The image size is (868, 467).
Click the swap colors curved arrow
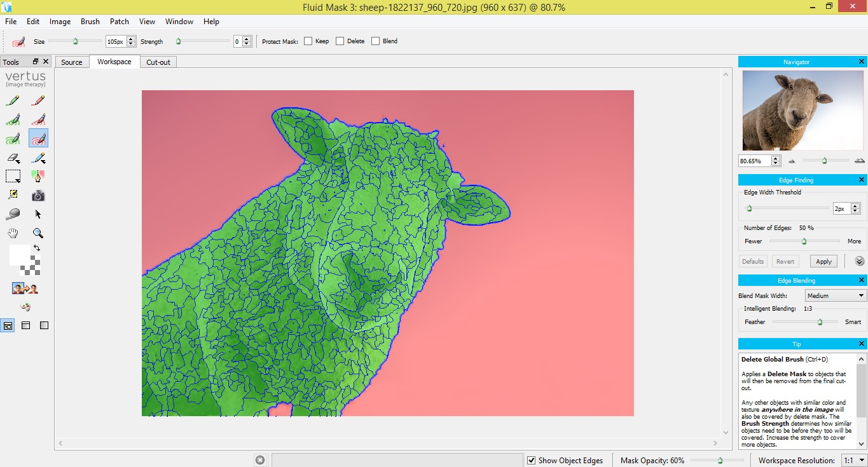click(37, 248)
